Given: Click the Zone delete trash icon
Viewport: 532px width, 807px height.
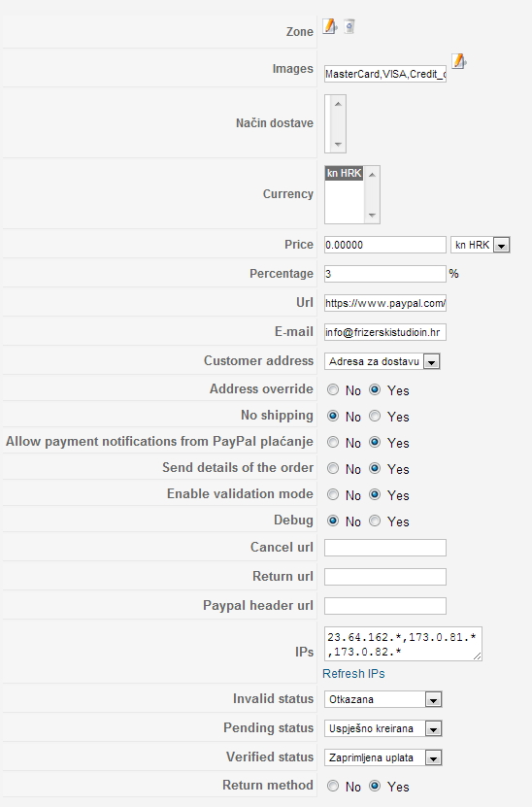Looking at the screenshot, I should 349,26.
